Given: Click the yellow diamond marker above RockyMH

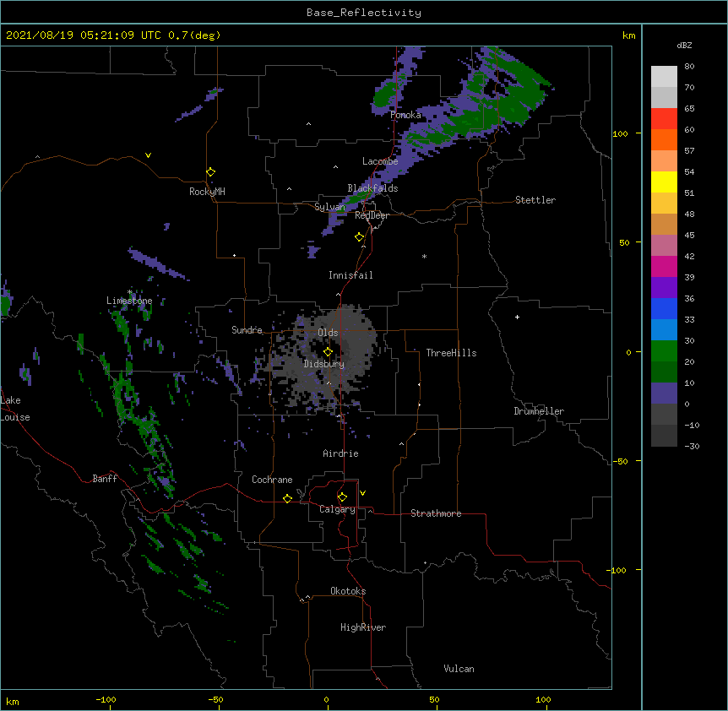Looking at the screenshot, I should tap(211, 172).
